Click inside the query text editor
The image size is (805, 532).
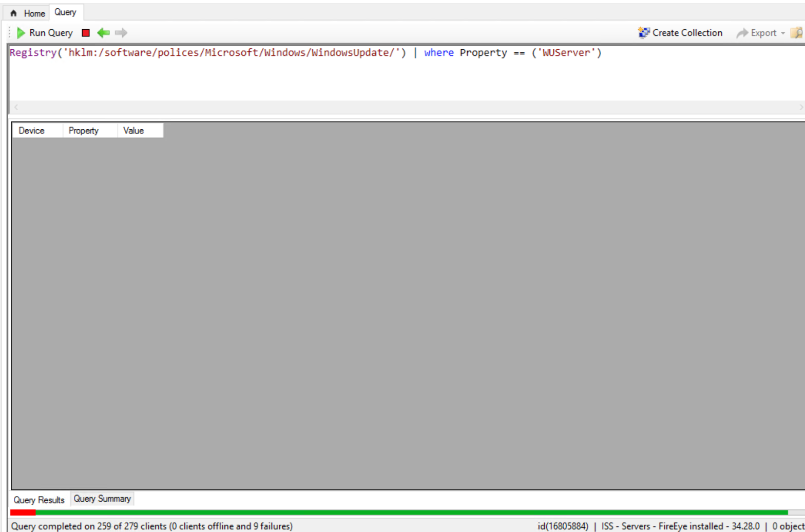click(407, 73)
